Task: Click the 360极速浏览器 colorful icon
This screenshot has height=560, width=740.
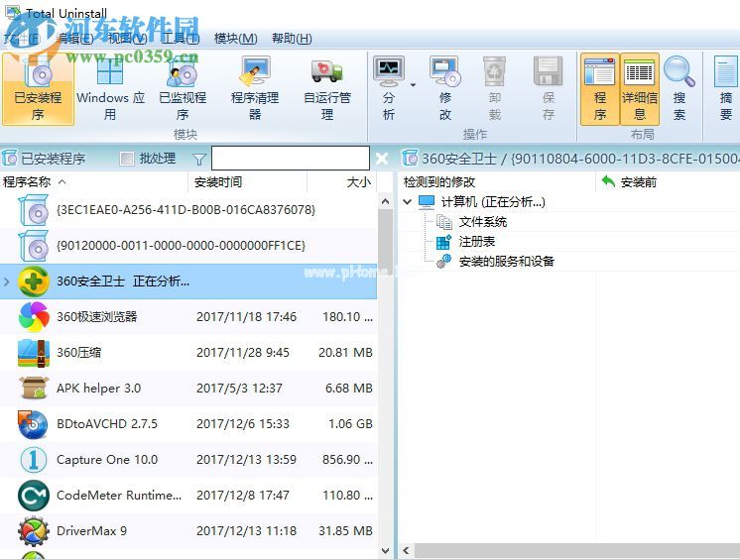Action: click(x=33, y=317)
